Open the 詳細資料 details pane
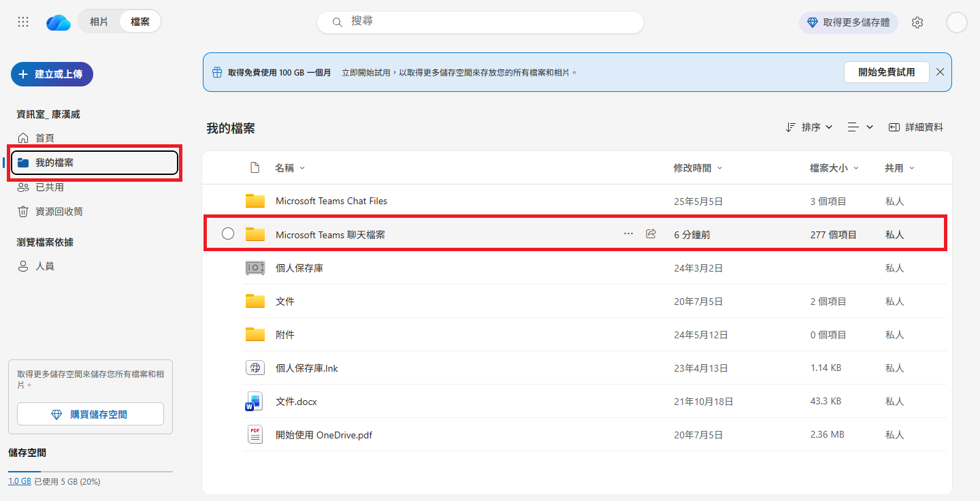Viewport: 980px width, 501px height. (916, 127)
